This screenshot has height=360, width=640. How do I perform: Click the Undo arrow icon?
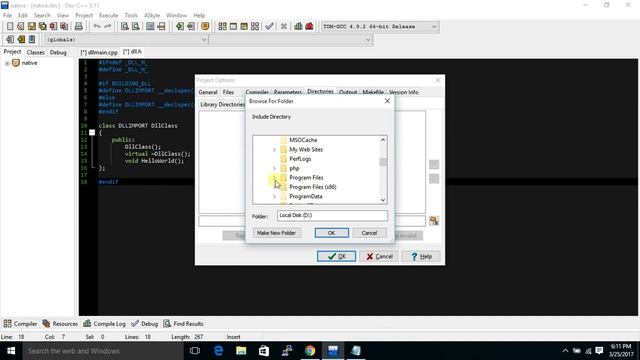[97, 27]
